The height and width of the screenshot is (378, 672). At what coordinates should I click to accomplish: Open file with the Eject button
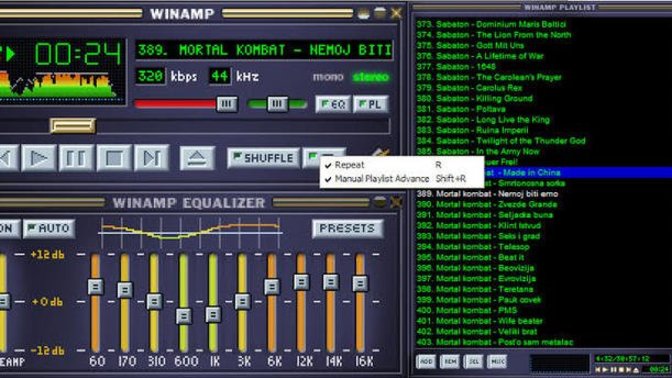[197, 158]
